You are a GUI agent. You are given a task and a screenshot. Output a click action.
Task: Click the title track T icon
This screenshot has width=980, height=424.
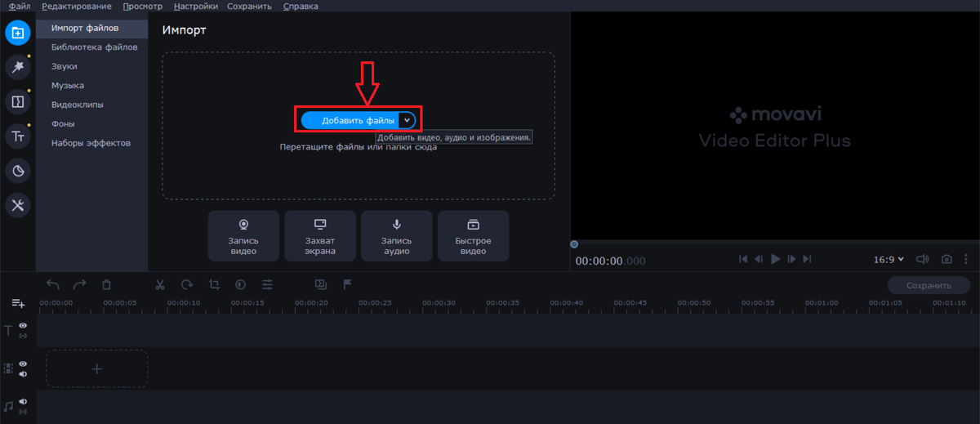9,330
